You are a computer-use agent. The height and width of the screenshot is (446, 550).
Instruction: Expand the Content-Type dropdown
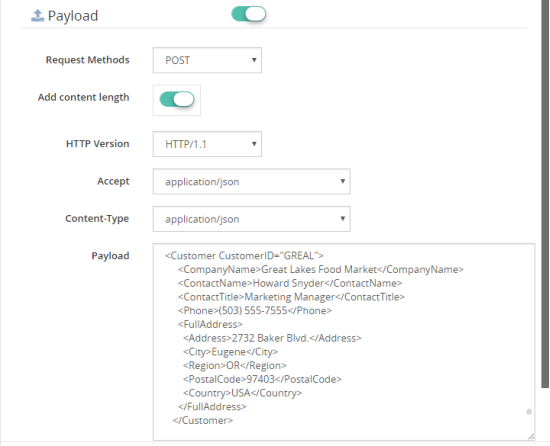click(x=251, y=219)
